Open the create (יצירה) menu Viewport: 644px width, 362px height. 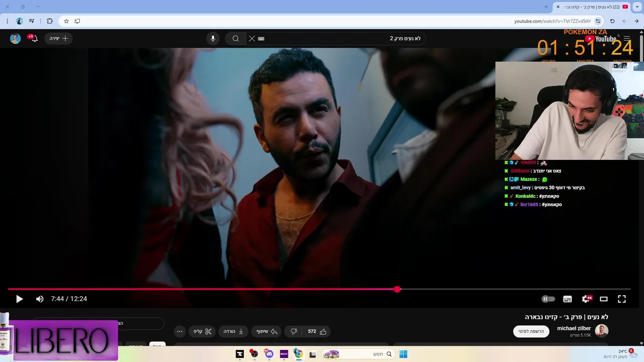[x=58, y=38]
